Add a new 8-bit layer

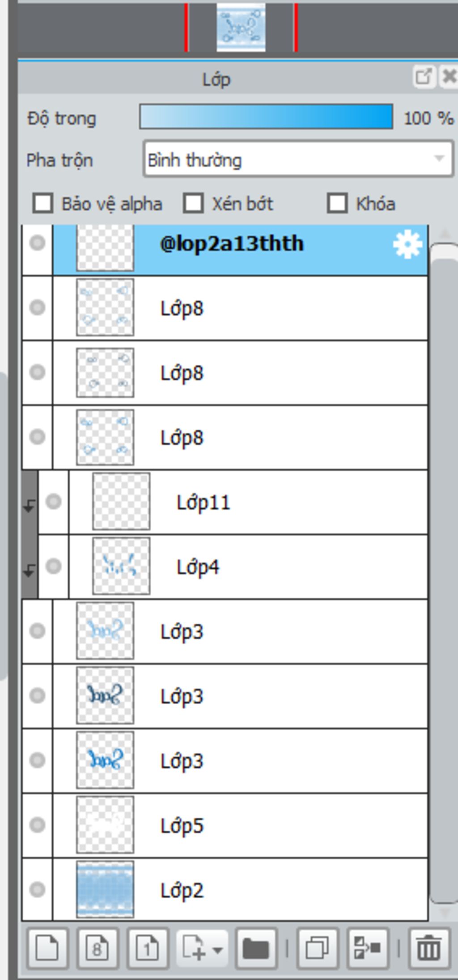point(98,948)
